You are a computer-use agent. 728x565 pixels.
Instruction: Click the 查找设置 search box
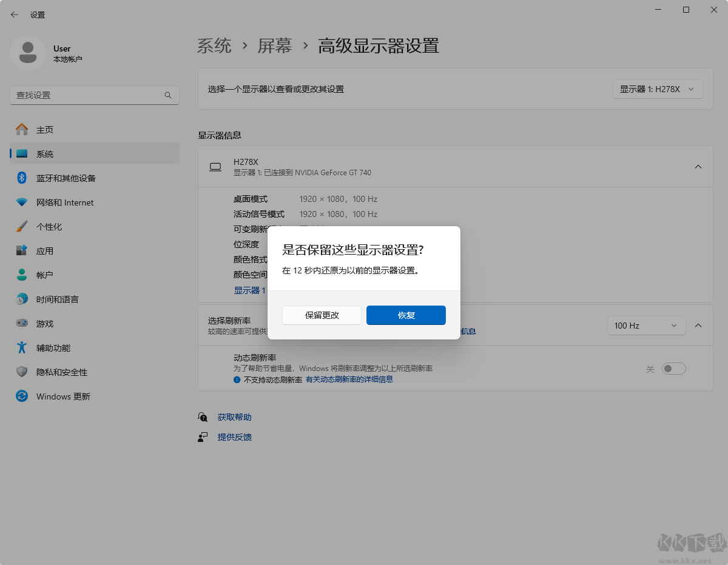click(x=95, y=95)
